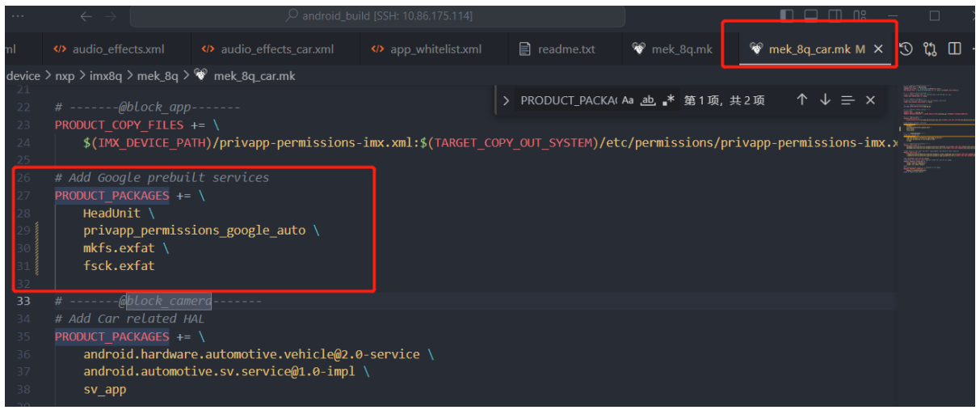Screen dimensions: 980x410
Task: Switch to the audio_effects_car.xml tab
Action: click(x=276, y=49)
